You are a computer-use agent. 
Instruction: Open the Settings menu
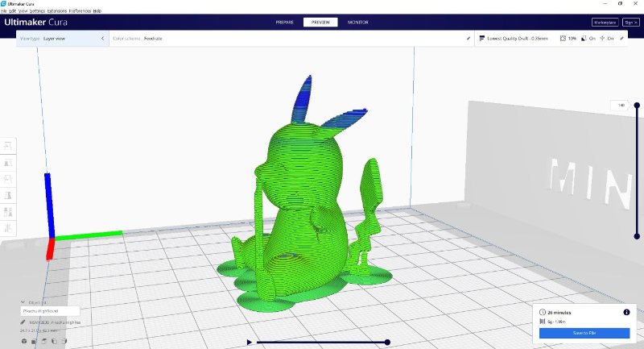point(37,11)
